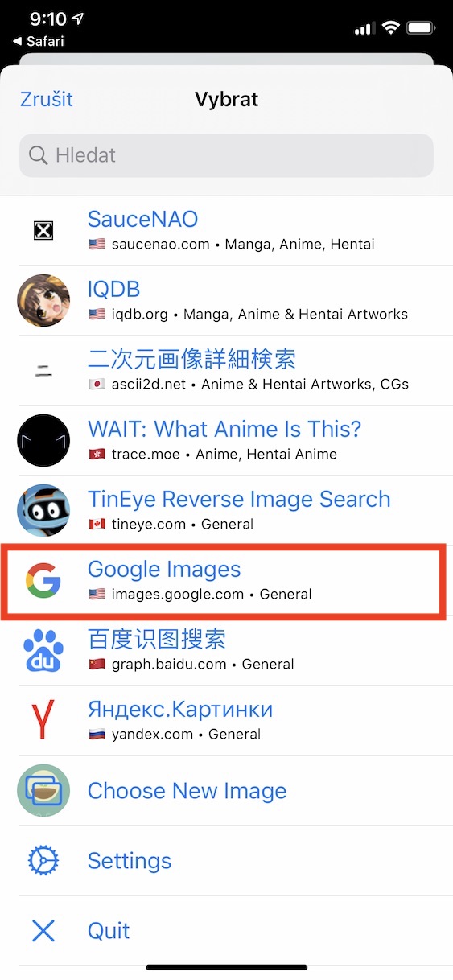This screenshot has height=980, width=453.
Task: Focus the Hledat search field
Action: tap(226, 155)
